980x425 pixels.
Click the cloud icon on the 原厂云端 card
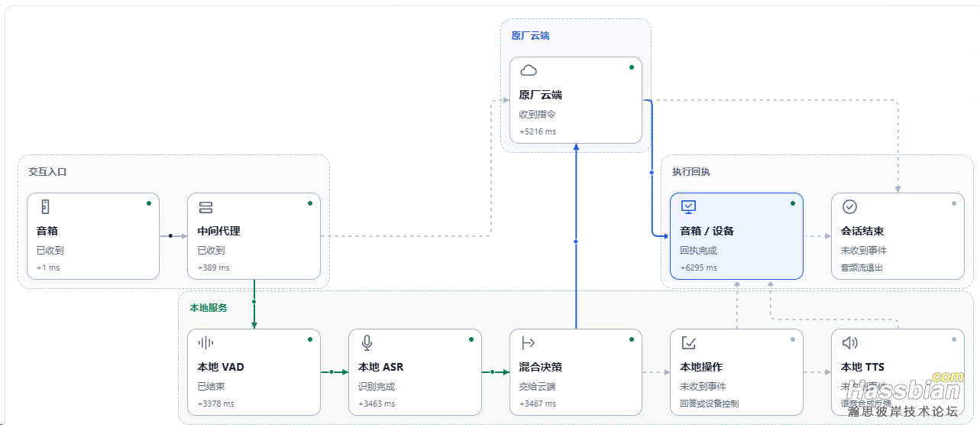[528, 71]
